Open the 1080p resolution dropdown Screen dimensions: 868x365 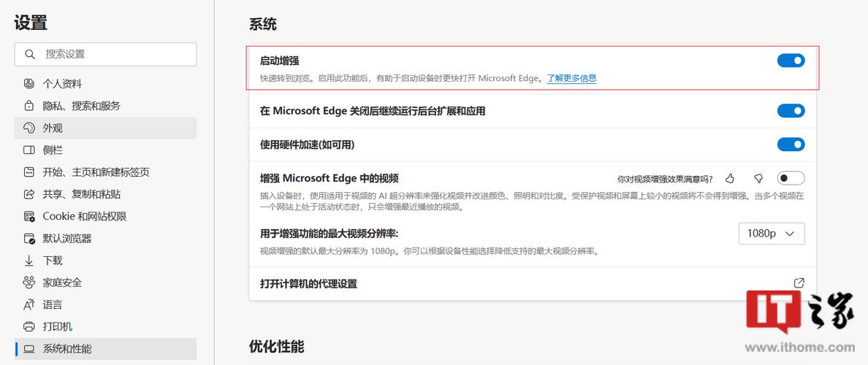point(772,234)
